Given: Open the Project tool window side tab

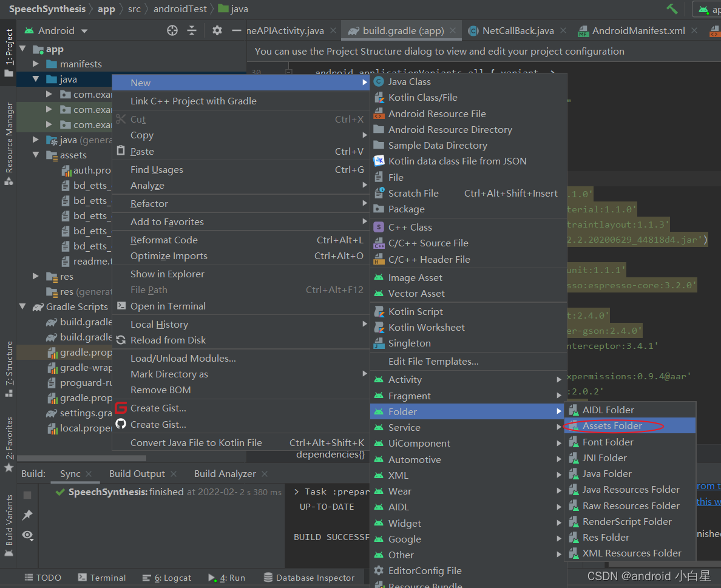Looking at the screenshot, I should 8,52.
